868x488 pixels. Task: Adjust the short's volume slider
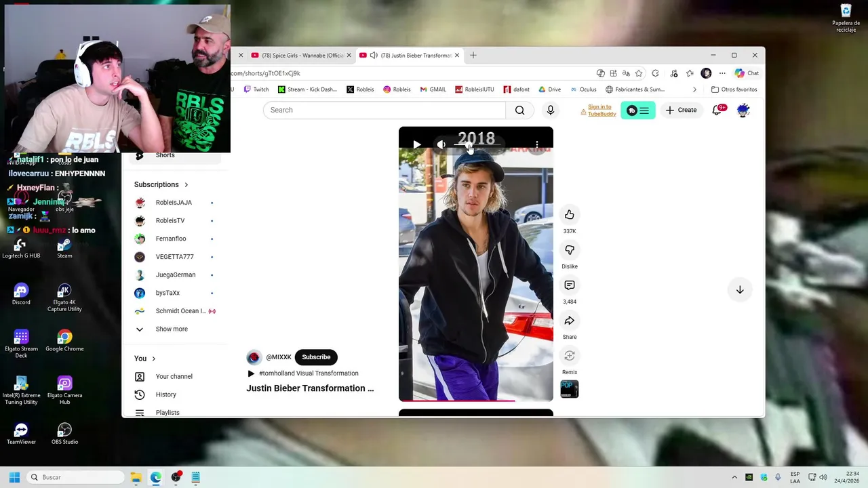click(477, 145)
